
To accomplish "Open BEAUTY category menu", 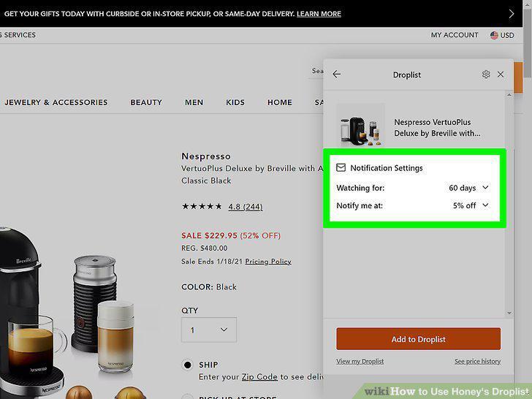I will click(x=146, y=102).
